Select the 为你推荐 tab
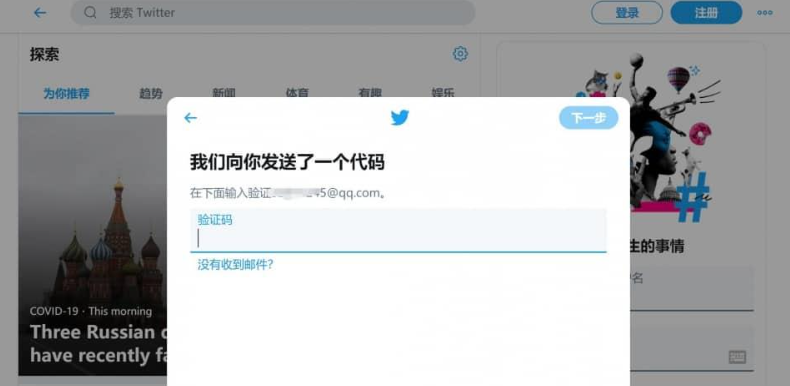Screen dimensions: 790x386 pos(67,94)
